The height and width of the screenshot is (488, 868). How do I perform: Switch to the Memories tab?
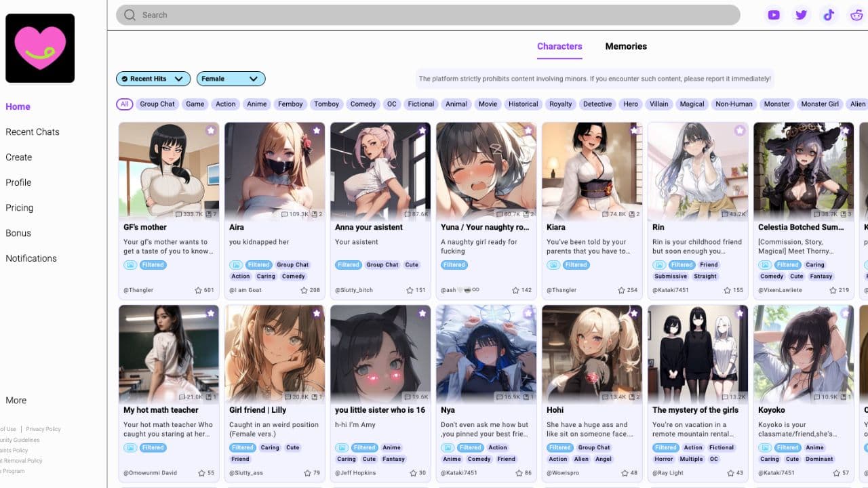coord(625,46)
